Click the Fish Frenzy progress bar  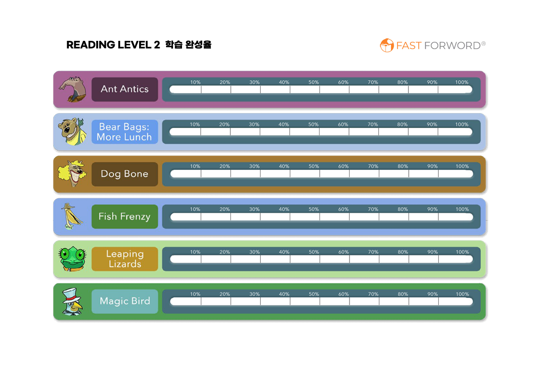pos(322,217)
